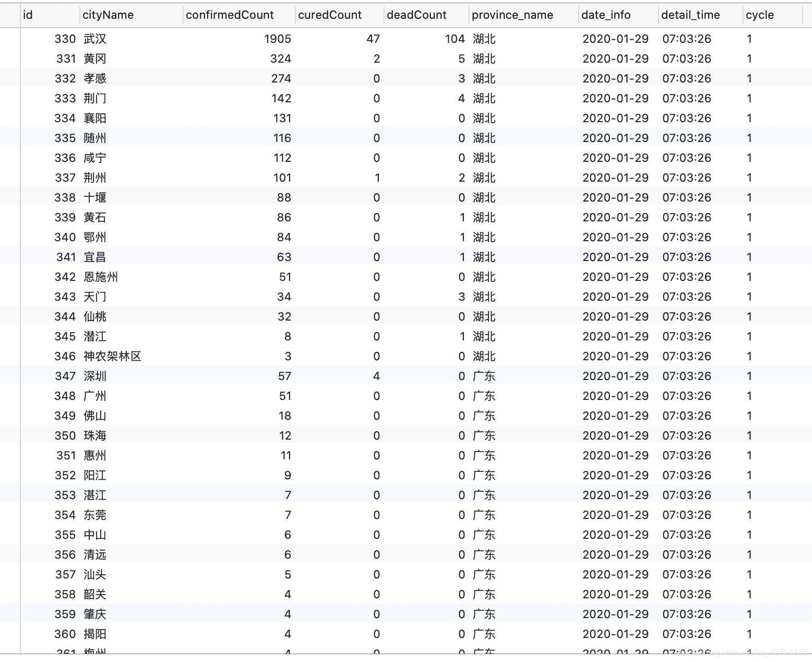This screenshot has width=812, height=662.
Task: Select confirmed count cell 57
Action: click(284, 376)
